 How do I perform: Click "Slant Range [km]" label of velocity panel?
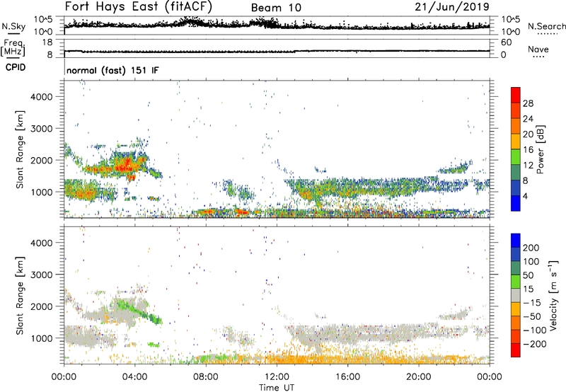[20, 296]
